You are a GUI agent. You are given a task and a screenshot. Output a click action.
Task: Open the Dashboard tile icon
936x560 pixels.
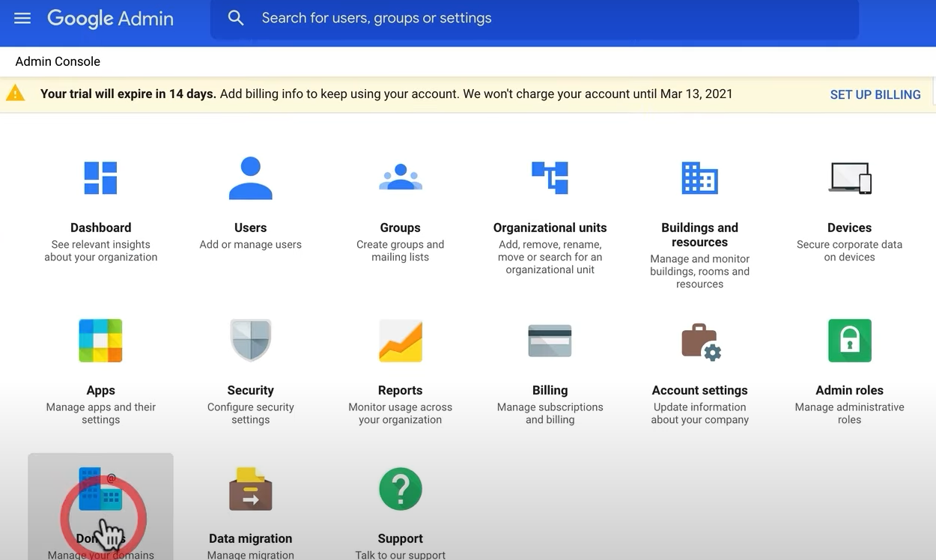[x=100, y=178]
